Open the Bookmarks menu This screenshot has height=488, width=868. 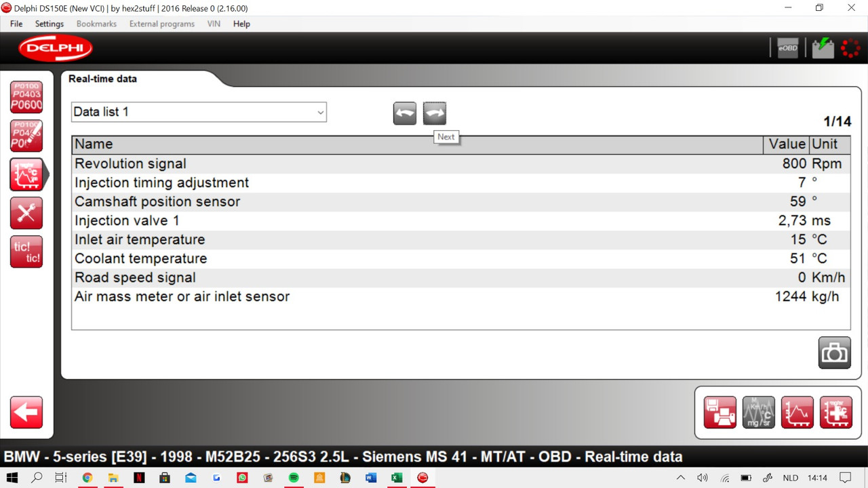(96, 24)
